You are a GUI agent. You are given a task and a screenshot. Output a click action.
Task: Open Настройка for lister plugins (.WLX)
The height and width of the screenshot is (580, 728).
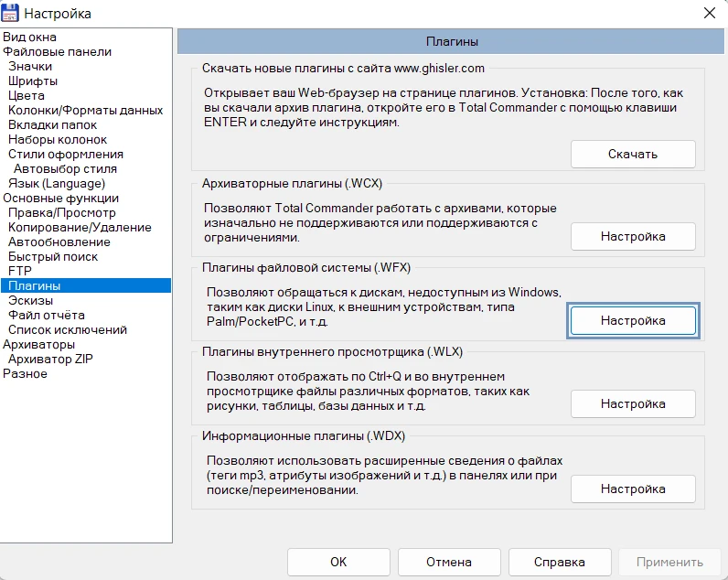633,403
